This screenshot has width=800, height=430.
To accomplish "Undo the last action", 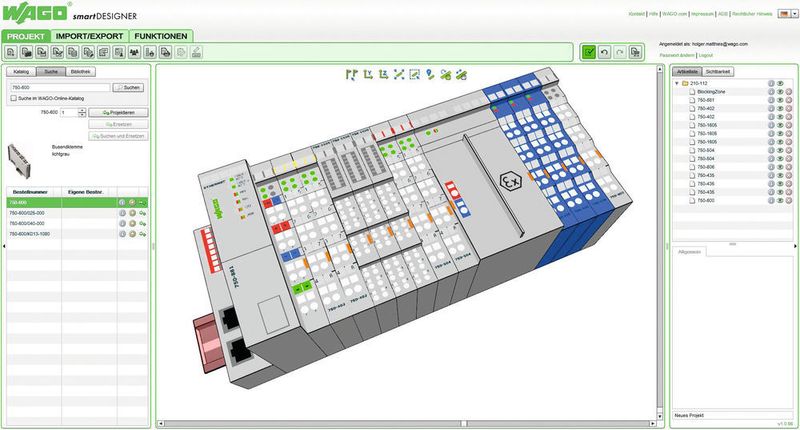I will [605, 52].
